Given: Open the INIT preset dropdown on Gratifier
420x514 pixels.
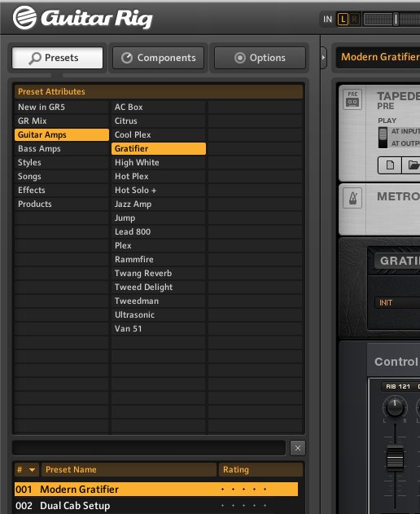Looking at the screenshot, I should [397, 302].
